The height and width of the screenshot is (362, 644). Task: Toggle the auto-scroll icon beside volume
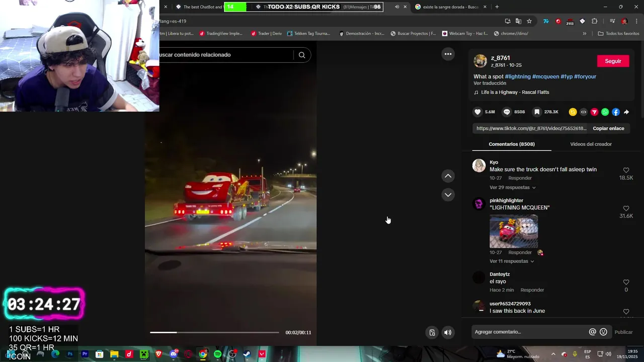tap(432, 332)
